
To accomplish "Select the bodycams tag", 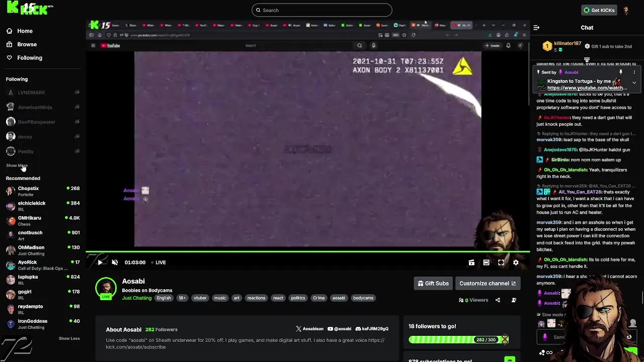I will [x=363, y=298].
